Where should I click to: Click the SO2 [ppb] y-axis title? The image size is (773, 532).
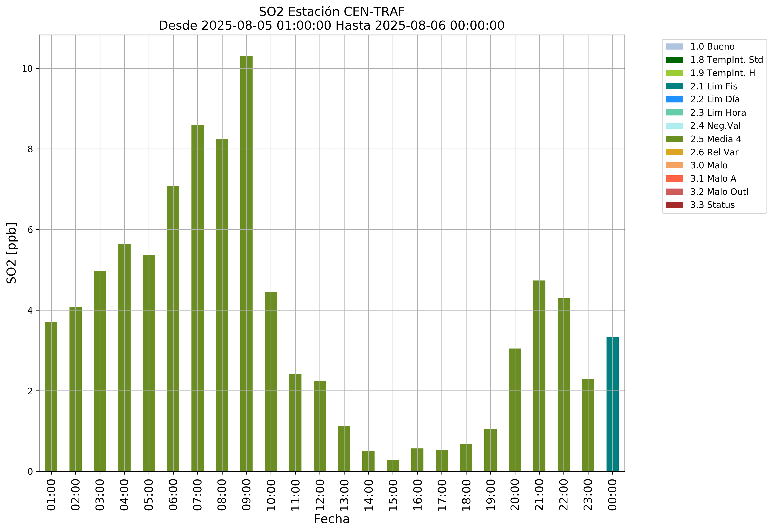click(x=12, y=253)
